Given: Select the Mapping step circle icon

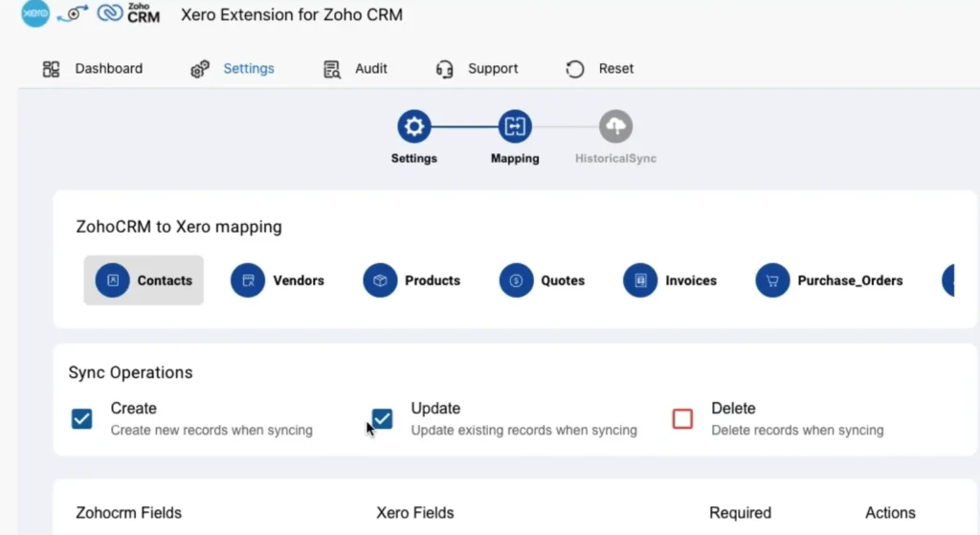Looking at the screenshot, I should point(515,126).
